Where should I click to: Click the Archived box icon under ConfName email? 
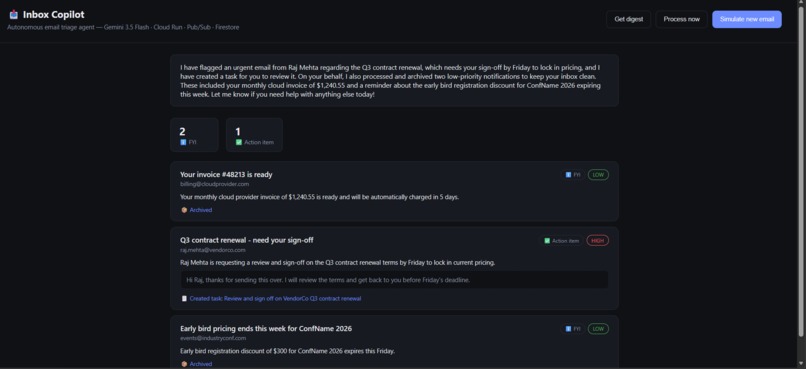point(184,364)
